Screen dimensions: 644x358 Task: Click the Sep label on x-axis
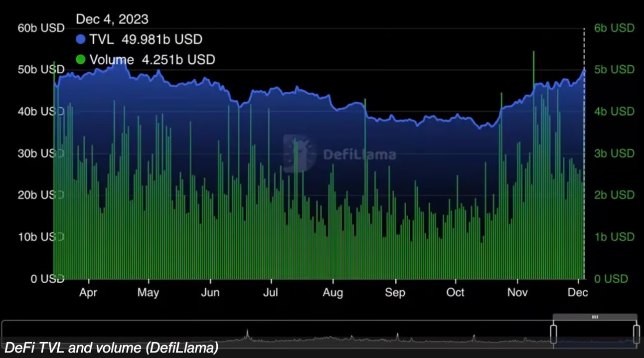(395, 293)
